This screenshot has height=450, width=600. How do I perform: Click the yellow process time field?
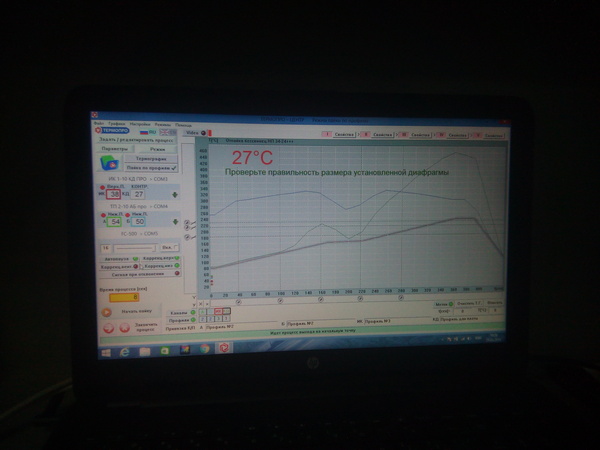(x=123, y=296)
